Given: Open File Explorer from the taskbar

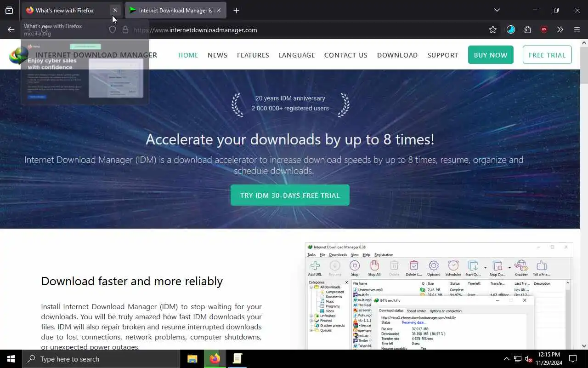Looking at the screenshot, I should pos(192,359).
